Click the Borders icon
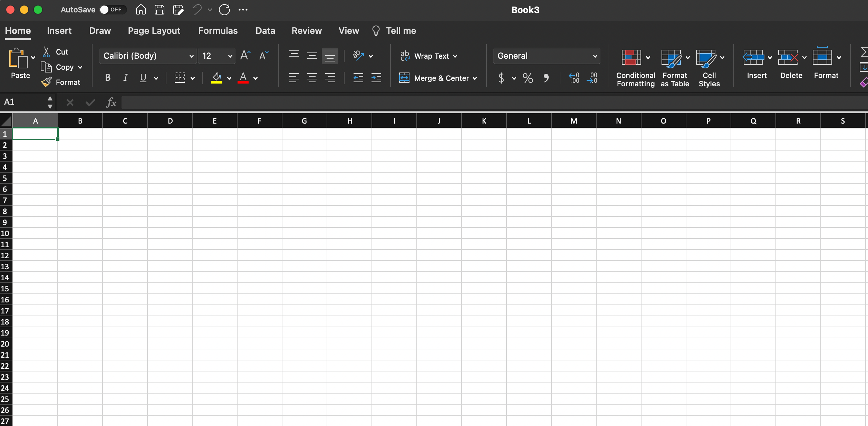 pos(178,77)
